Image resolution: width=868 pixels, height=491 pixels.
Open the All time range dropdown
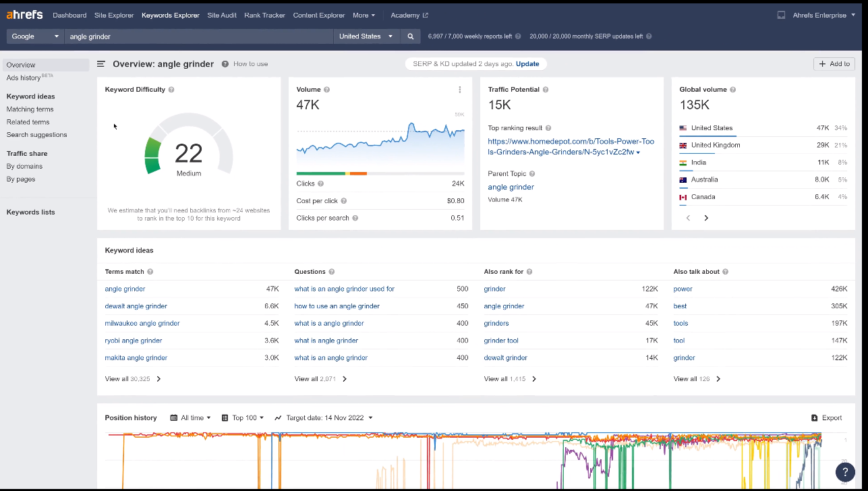(x=191, y=418)
